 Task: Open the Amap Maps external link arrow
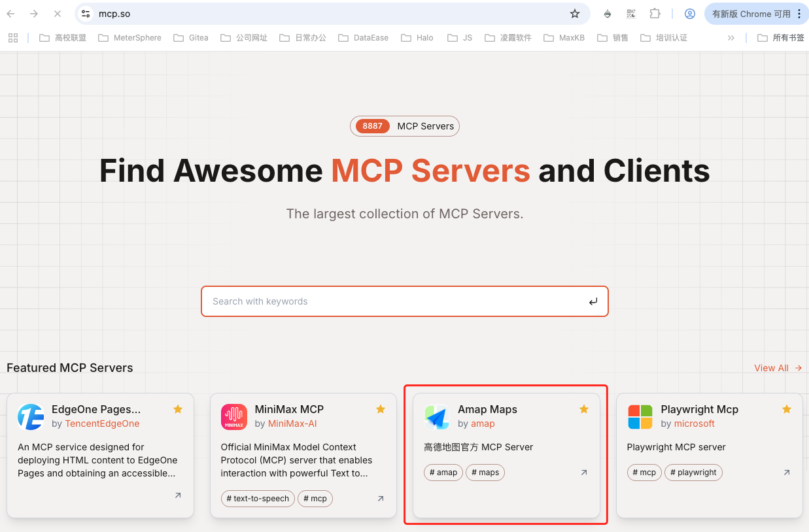coord(583,472)
